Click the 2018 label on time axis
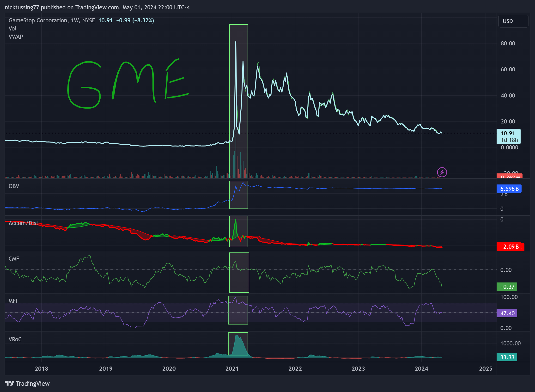535x392 pixels. pos(42,369)
